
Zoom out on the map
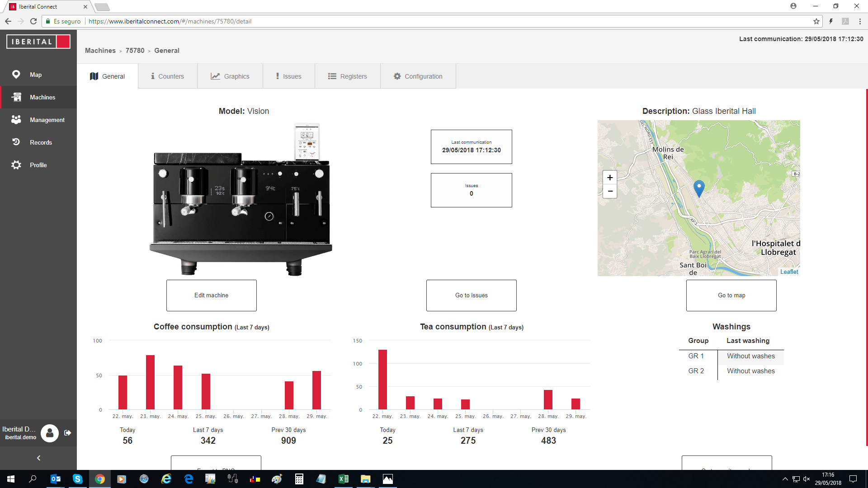click(x=610, y=191)
